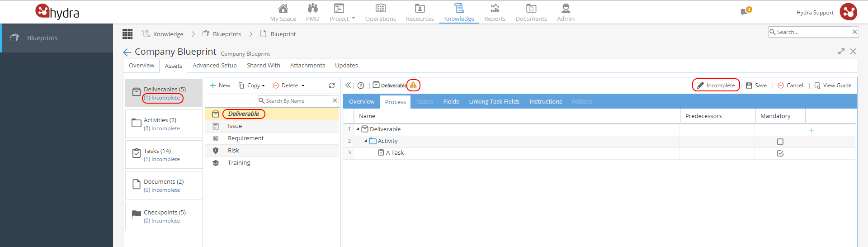The height and width of the screenshot is (247, 868).
Task: Open the Project dropdown arrow
Action: (354, 18)
